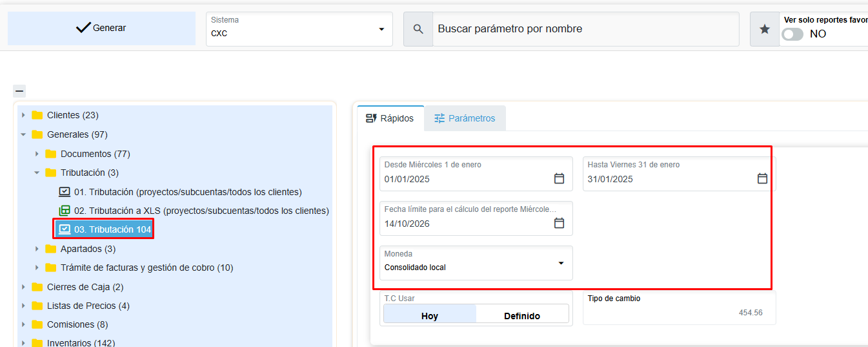Viewport: 868px width, 347px height.
Task: Focus the Buscar parámetro por nombre field
Action: [585, 29]
